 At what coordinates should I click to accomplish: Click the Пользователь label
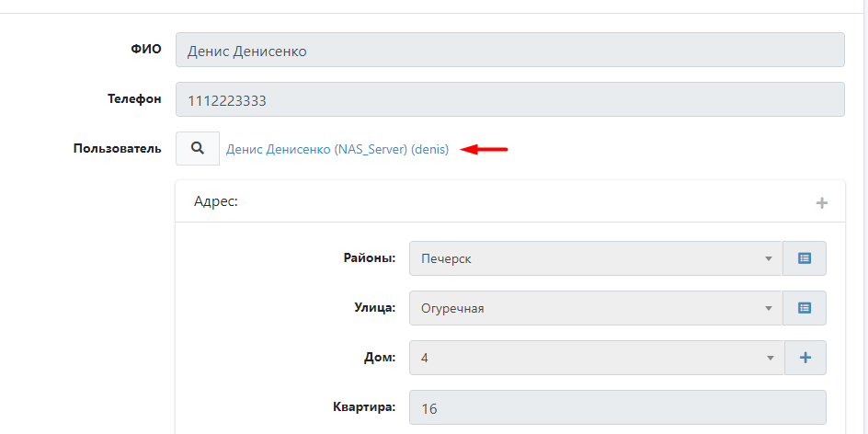coord(118,149)
